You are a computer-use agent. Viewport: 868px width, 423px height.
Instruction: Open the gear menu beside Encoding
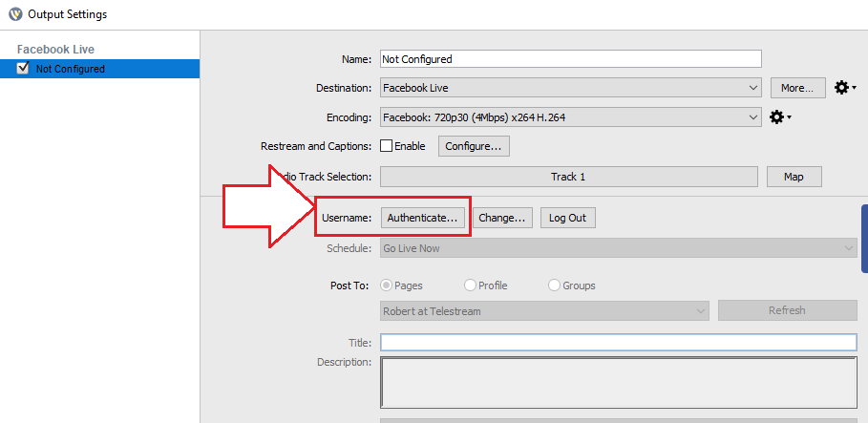click(x=780, y=116)
